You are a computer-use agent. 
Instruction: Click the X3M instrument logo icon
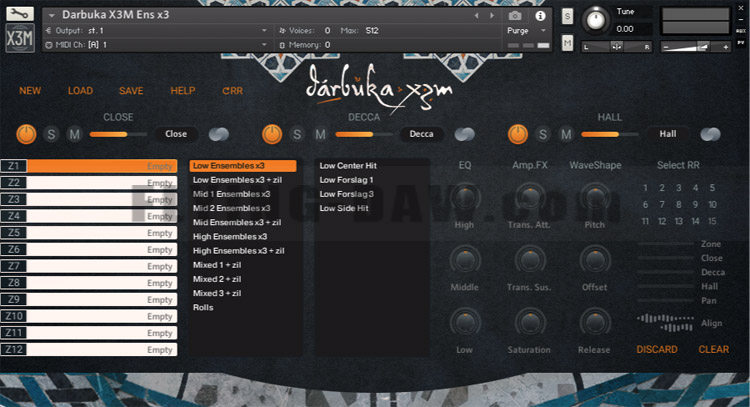[20, 38]
